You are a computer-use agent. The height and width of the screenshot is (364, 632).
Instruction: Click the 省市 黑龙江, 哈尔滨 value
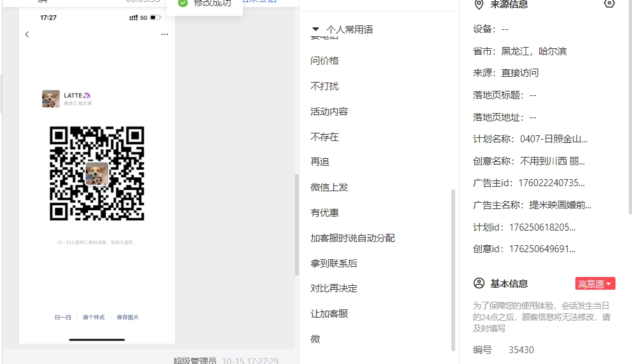(x=533, y=51)
